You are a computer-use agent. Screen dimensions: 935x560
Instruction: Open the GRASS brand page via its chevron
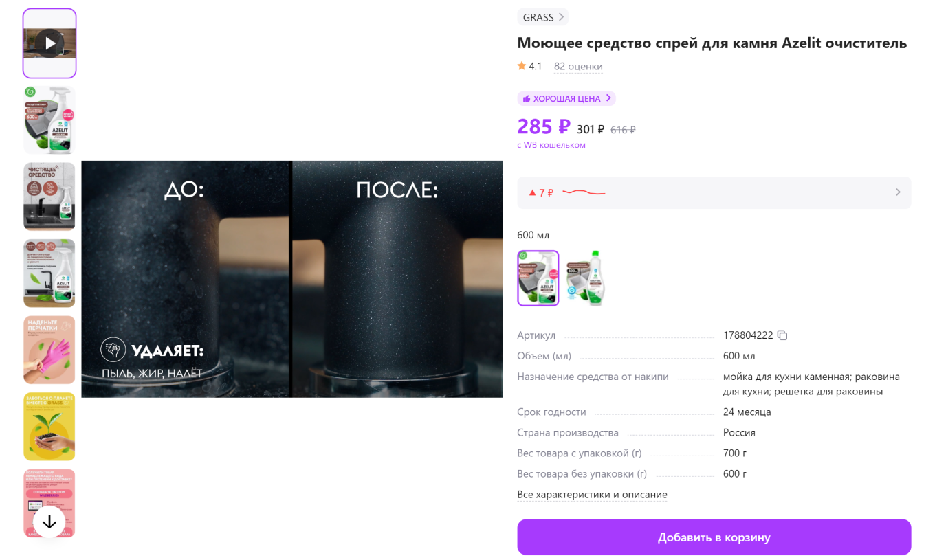(562, 16)
